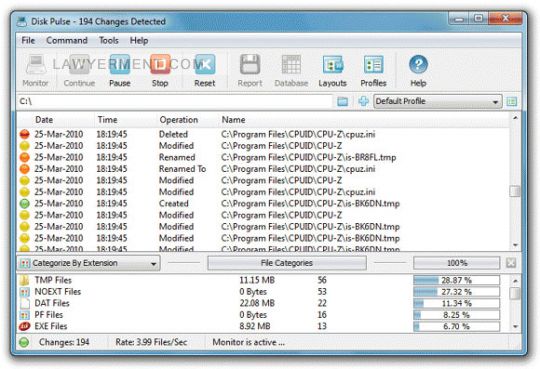Image resolution: width=540 pixels, height=369 pixels.
Task: Click the DAT Files category icon
Action: pyautogui.click(x=24, y=303)
